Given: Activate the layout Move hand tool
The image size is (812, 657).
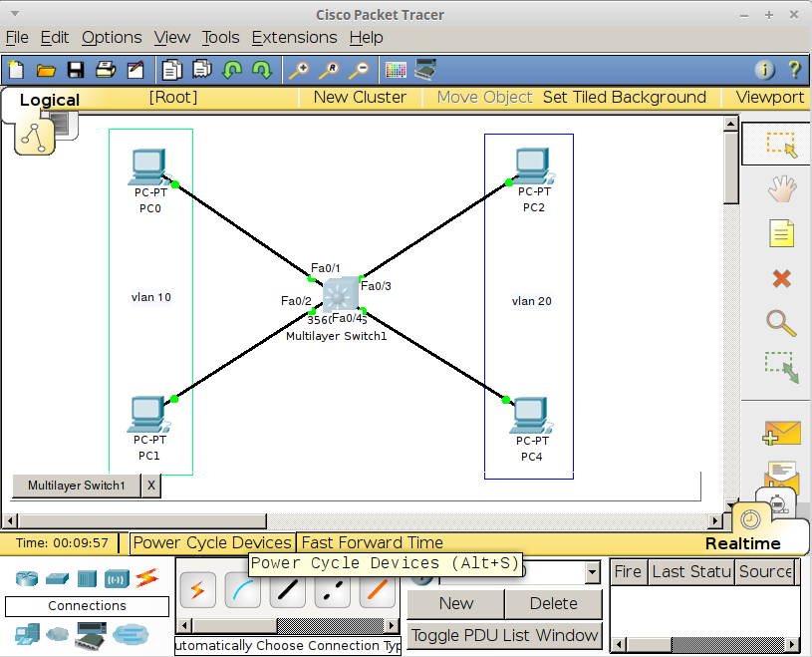Looking at the screenshot, I should pyautogui.click(x=780, y=188).
